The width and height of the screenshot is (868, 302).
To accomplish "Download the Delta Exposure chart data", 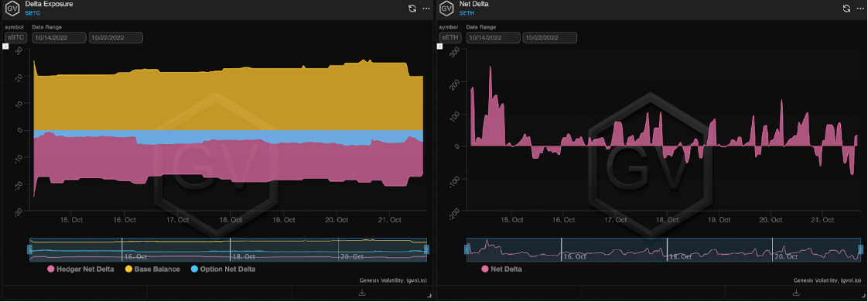I will (363, 293).
